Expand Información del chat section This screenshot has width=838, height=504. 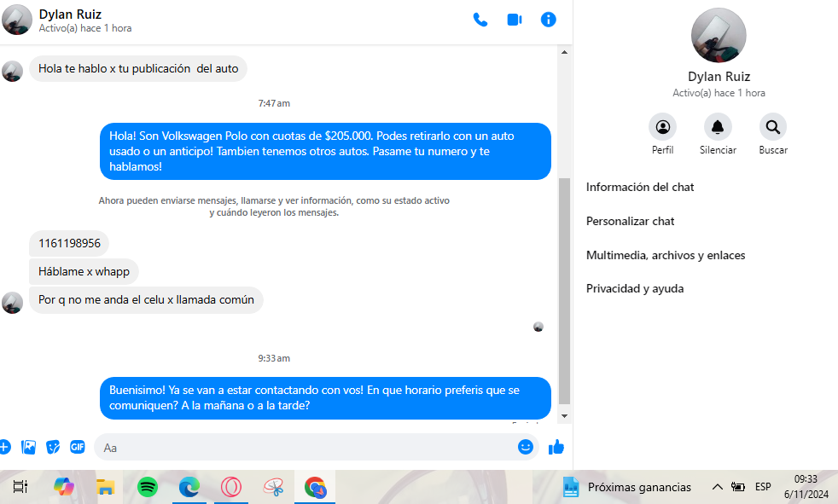[640, 187]
